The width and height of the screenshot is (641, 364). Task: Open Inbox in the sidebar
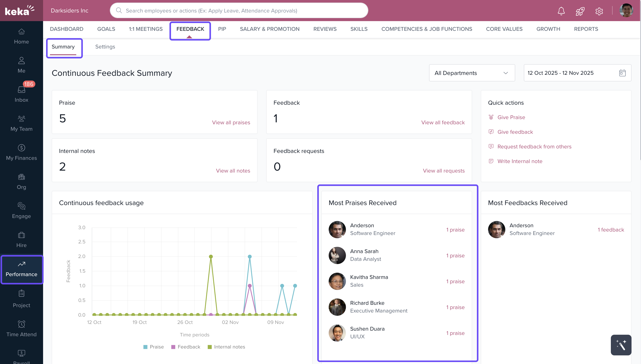coord(21,93)
